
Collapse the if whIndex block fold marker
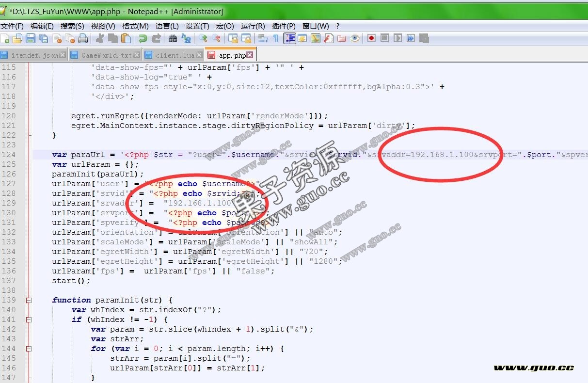coord(29,319)
